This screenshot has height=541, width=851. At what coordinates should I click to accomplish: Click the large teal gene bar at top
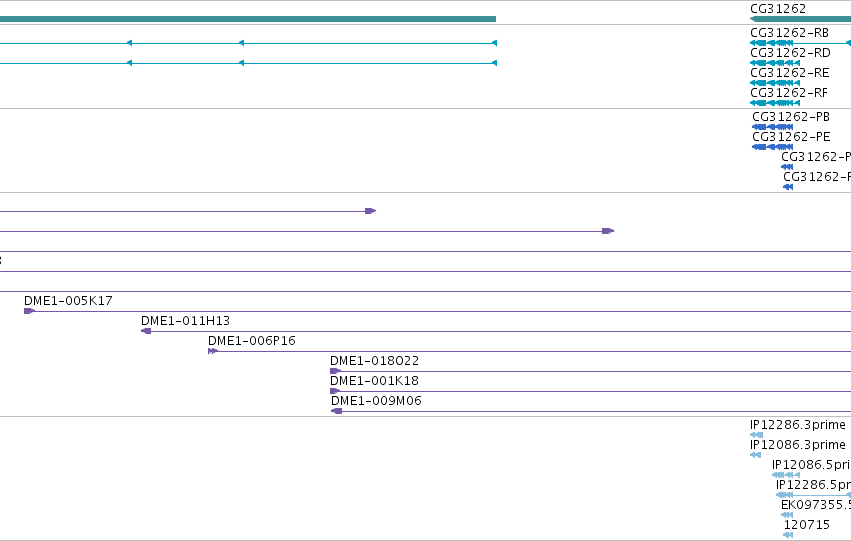(248, 19)
